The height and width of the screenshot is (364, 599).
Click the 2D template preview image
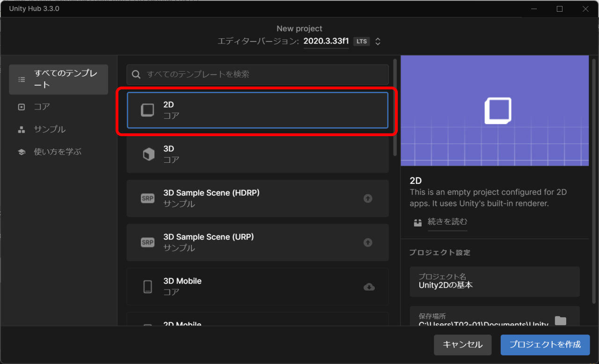coord(495,110)
